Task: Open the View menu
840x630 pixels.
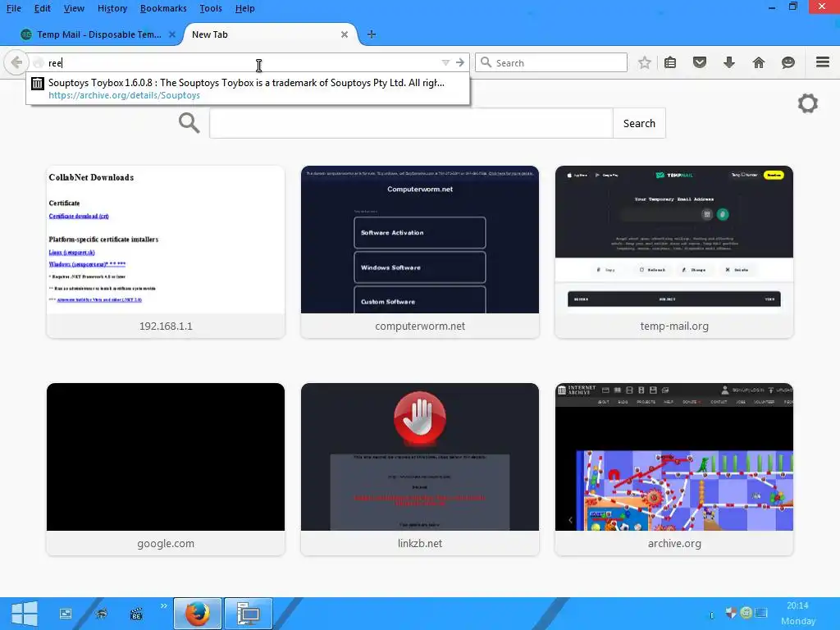Action: click(x=74, y=8)
